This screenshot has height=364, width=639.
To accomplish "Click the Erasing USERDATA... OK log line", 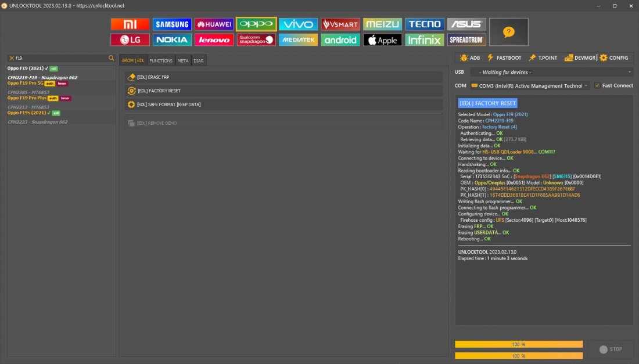I will (x=483, y=232).
